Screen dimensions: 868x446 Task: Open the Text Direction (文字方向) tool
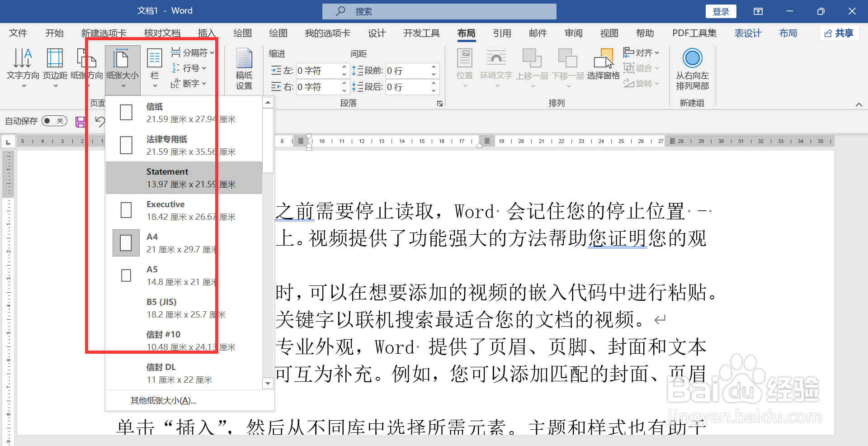tap(23, 68)
